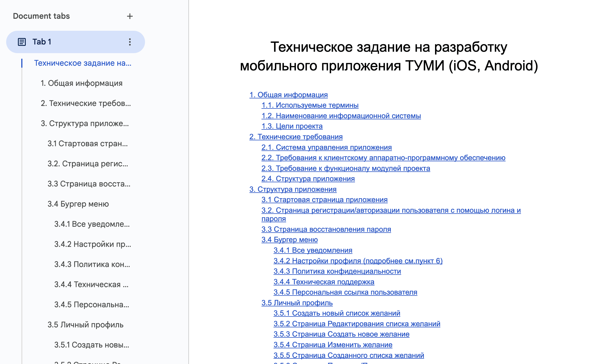This screenshot has height=364, width=589.
Task: Select outline item 1. Общая информация
Action: [81, 83]
